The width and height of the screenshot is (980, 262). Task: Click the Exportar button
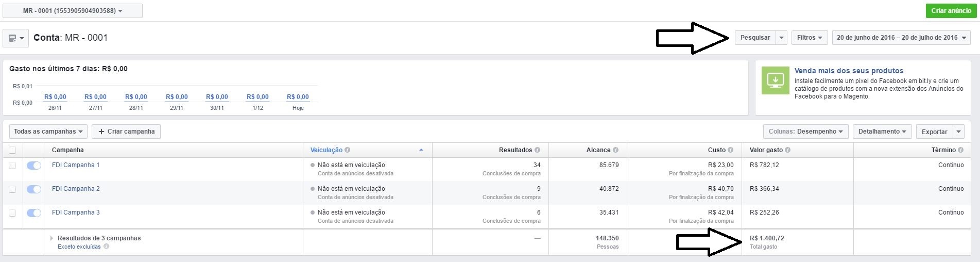coord(934,132)
